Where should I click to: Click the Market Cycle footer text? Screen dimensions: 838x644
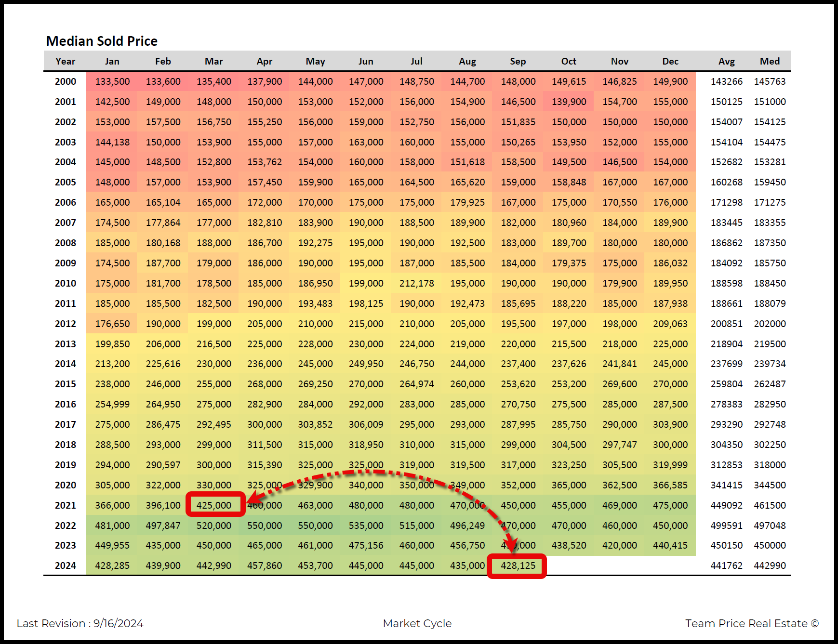coord(417,623)
